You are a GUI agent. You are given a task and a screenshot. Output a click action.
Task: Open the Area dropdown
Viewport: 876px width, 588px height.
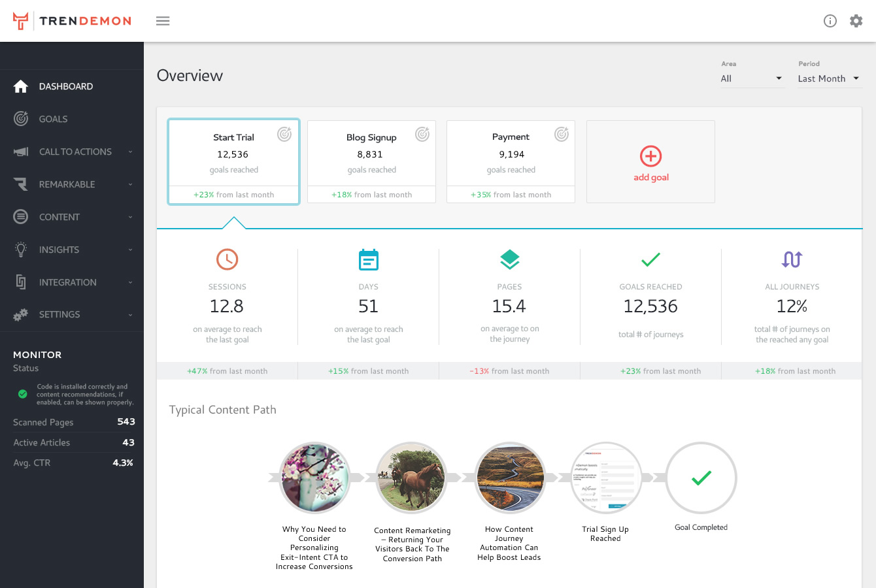coord(751,78)
